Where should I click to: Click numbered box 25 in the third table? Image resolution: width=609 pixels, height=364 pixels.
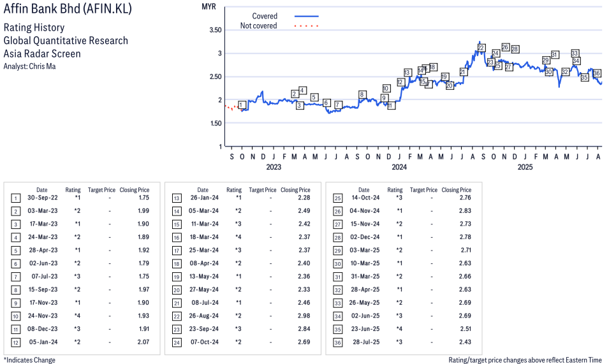338,198
